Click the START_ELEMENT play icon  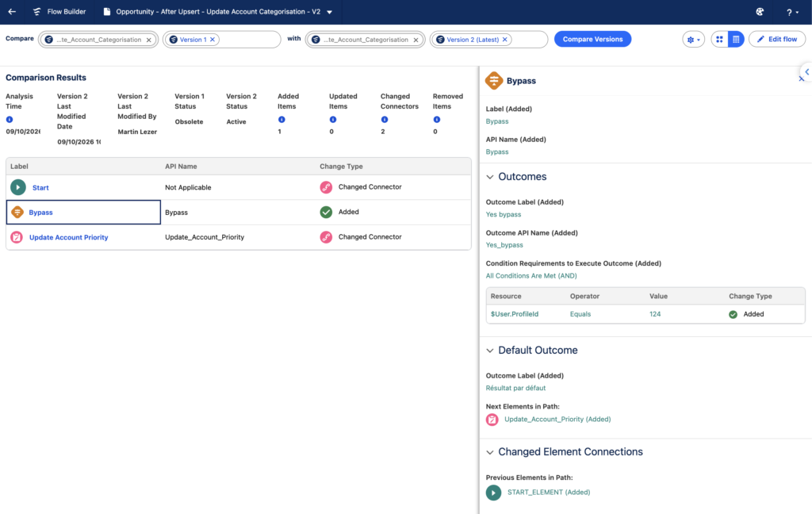493,493
